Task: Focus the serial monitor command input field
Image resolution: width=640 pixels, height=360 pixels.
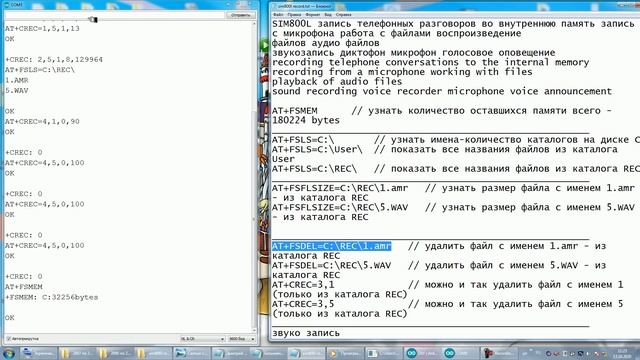Action: (x=115, y=15)
